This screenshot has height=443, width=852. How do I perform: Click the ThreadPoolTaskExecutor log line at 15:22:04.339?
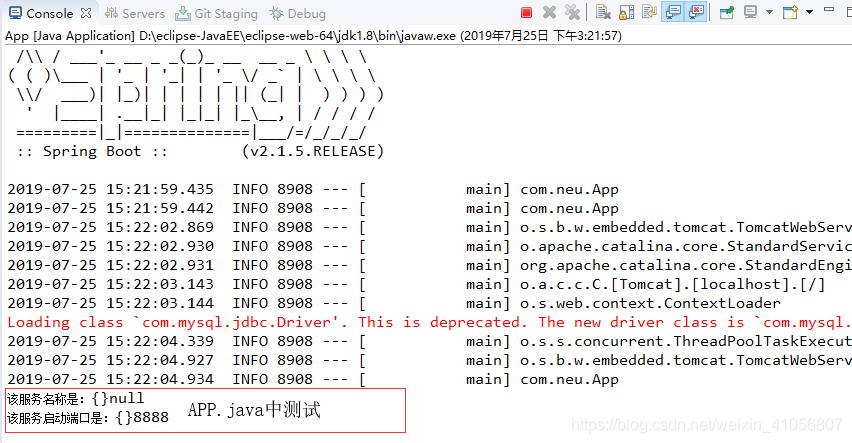429,341
